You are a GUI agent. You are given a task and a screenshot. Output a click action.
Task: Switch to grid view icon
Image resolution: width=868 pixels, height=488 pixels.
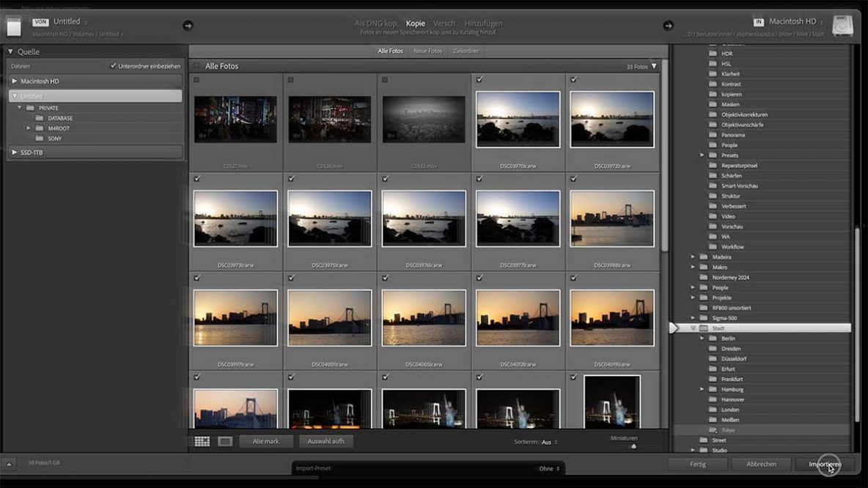pos(202,441)
